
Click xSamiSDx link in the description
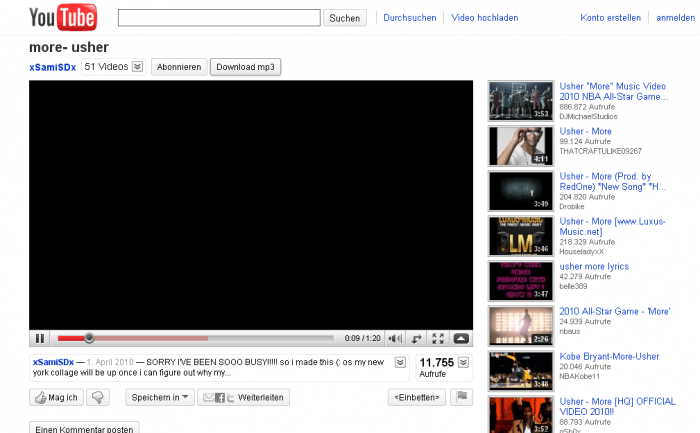pos(53,362)
